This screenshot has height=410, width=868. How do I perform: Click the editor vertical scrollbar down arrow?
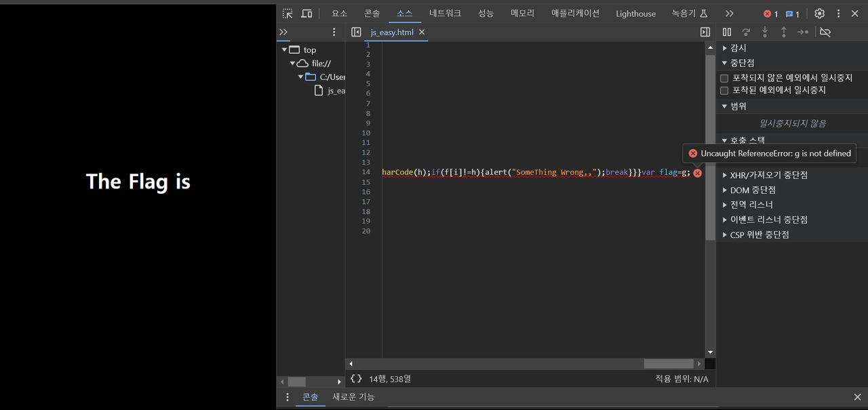pos(710,352)
